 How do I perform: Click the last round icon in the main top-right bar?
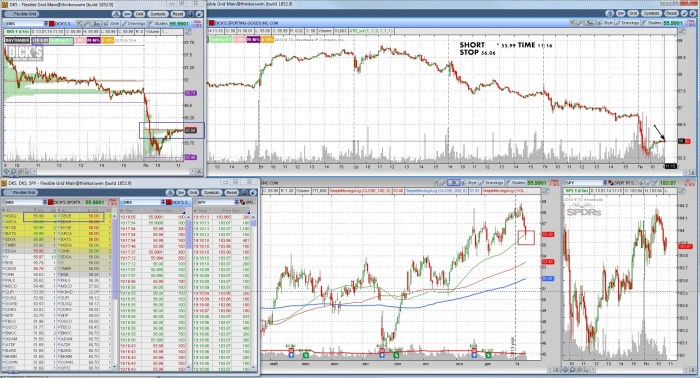tap(693, 13)
